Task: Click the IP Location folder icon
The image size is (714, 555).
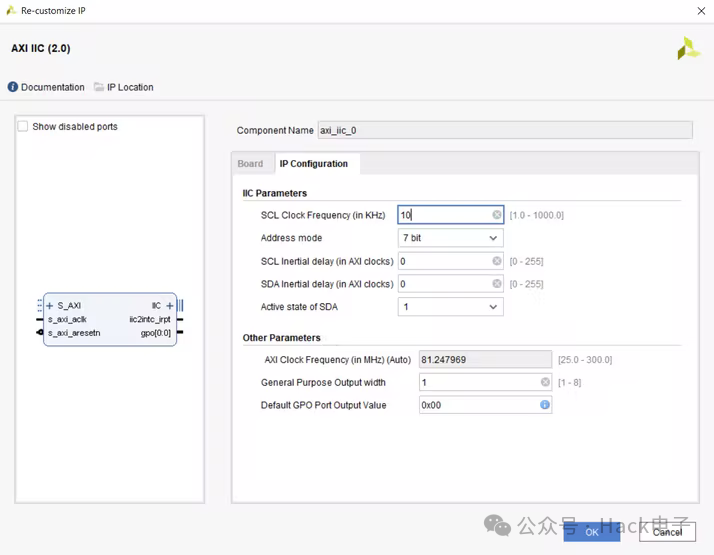Action: click(x=99, y=87)
